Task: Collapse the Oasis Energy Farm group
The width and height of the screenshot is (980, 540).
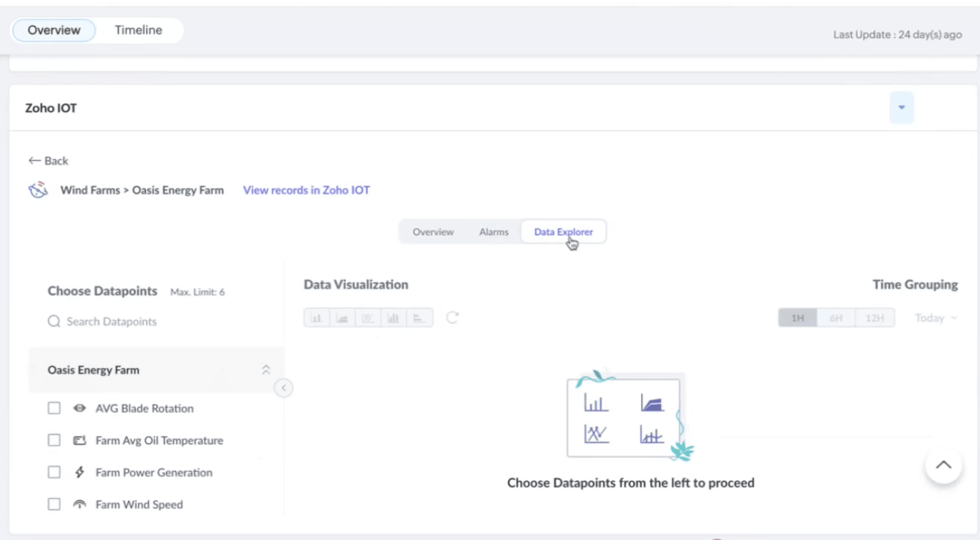Action: 266,370
